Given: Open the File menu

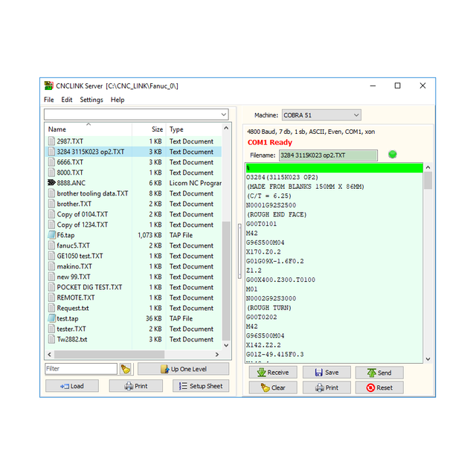Looking at the screenshot, I should click(48, 100).
